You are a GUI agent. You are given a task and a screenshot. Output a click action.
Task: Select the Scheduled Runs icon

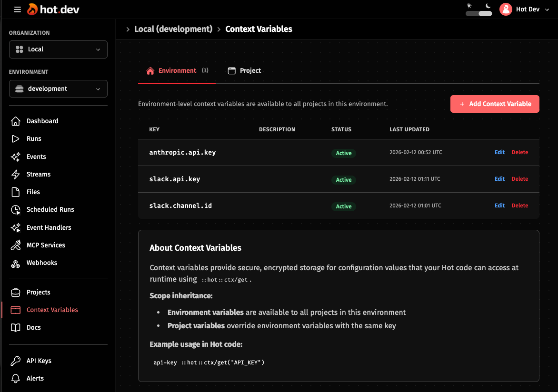(x=15, y=209)
